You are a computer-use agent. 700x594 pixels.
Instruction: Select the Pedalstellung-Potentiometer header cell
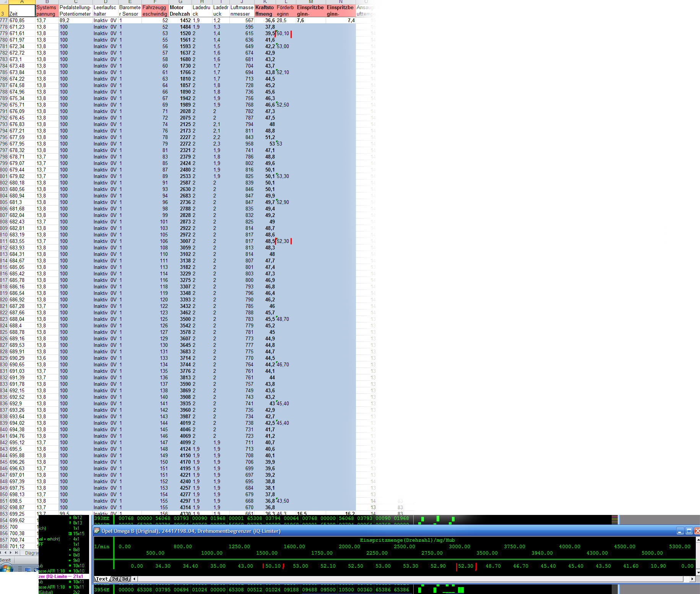point(76,11)
